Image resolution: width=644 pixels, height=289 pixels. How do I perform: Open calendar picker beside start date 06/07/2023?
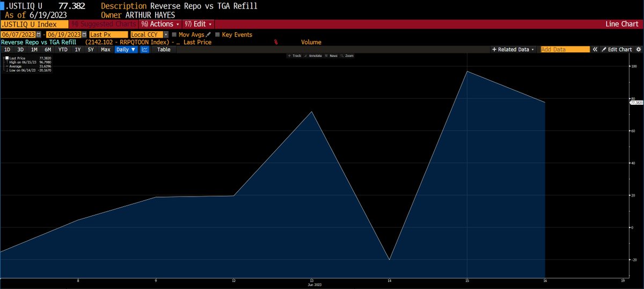tap(39, 34)
